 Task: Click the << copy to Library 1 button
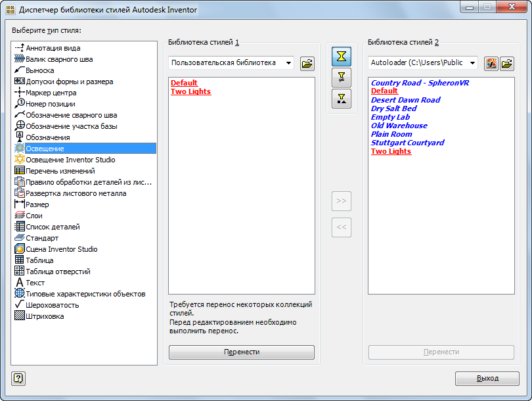tap(342, 227)
